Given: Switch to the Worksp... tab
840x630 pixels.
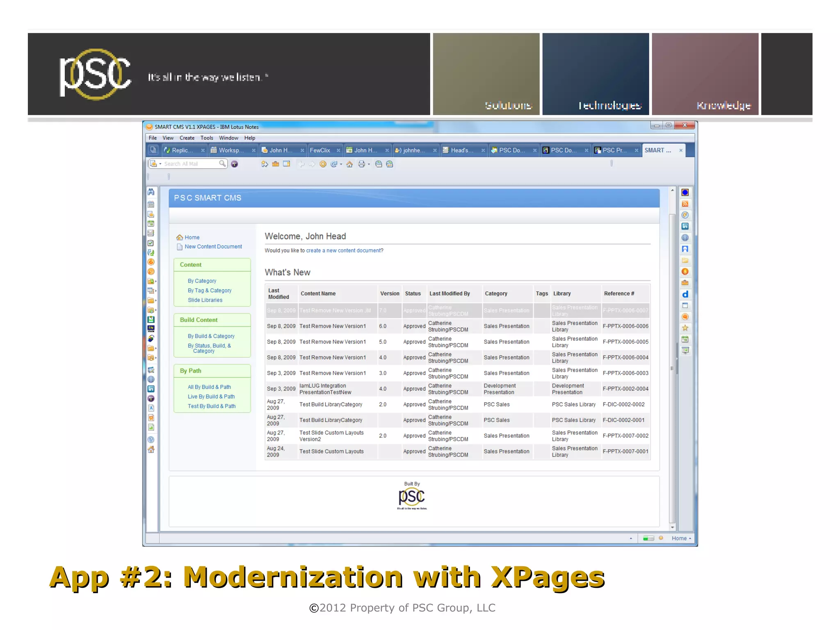Looking at the screenshot, I should [231, 150].
